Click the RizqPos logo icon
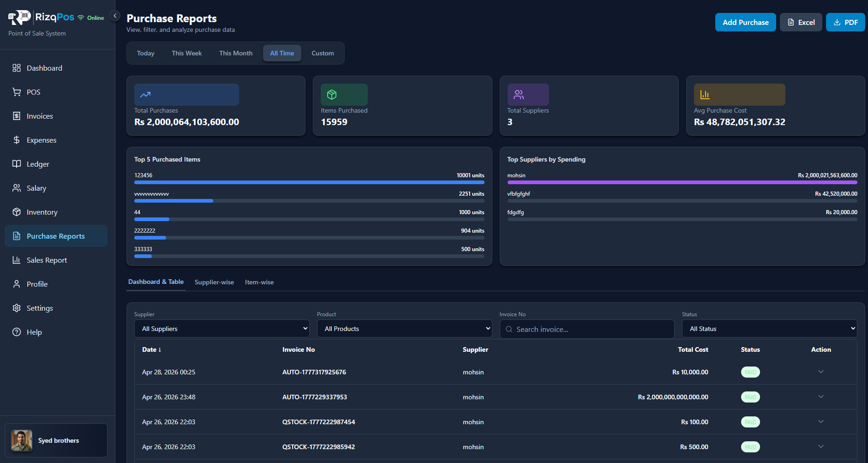The image size is (868, 463). (x=19, y=17)
